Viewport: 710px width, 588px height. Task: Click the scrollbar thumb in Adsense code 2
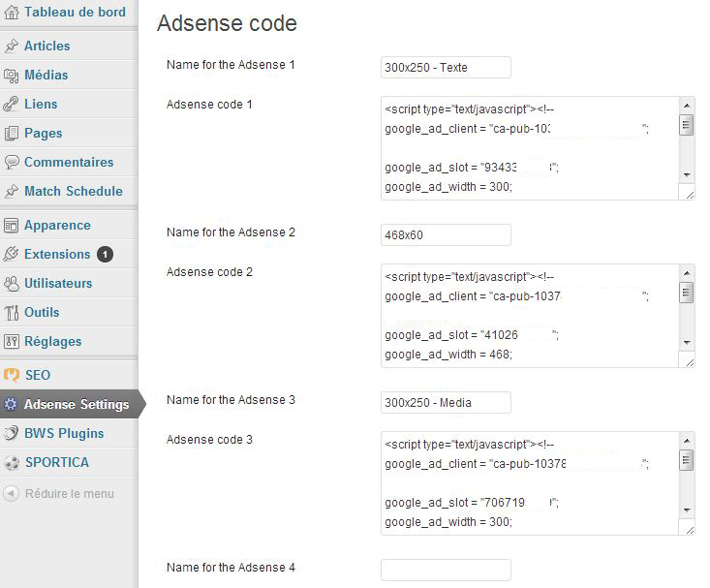pyautogui.click(x=687, y=293)
